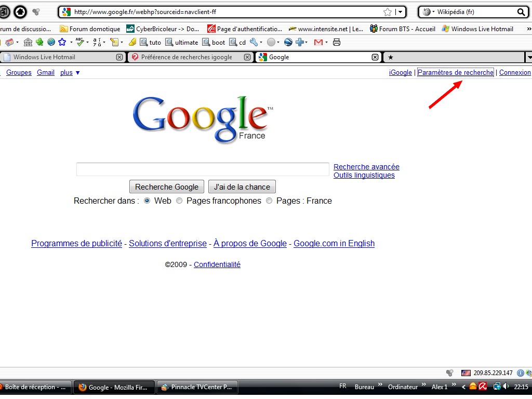Click the printer icon in the toolbar
Image resolution: width=532 pixels, height=399 pixels.
(337, 42)
